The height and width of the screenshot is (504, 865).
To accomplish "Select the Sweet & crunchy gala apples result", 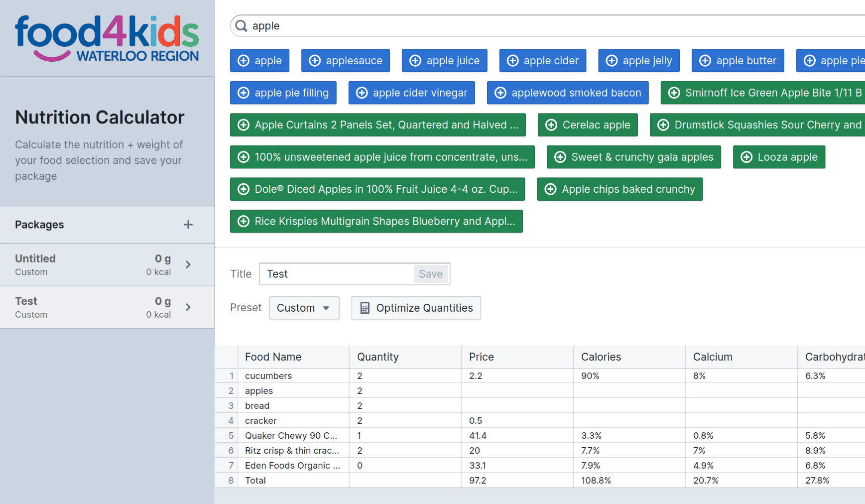I will 633,157.
